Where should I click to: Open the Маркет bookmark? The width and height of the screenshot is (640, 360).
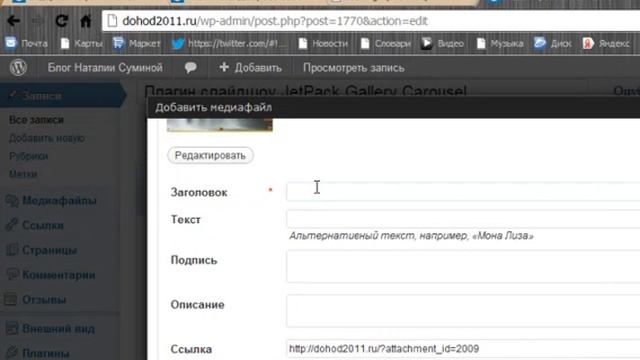137,43
